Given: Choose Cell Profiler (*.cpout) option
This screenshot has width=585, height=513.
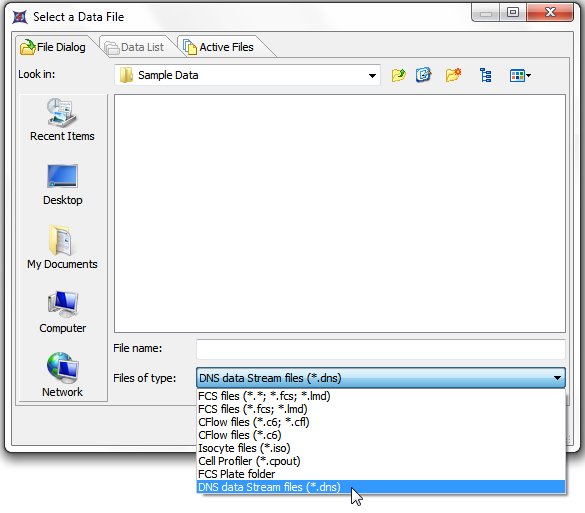Looking at the screenshot, I should coord(381,461).
